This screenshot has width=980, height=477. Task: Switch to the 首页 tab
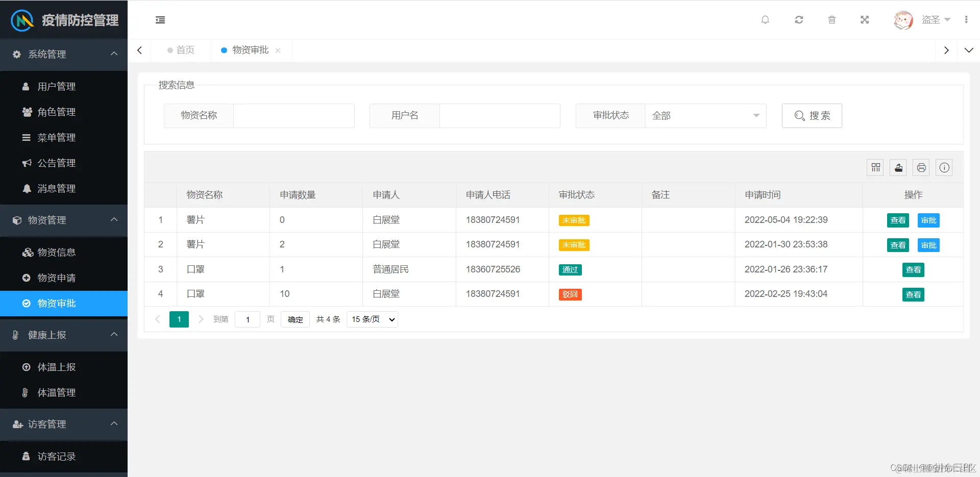pyautogui.click(x=181, y=50)
